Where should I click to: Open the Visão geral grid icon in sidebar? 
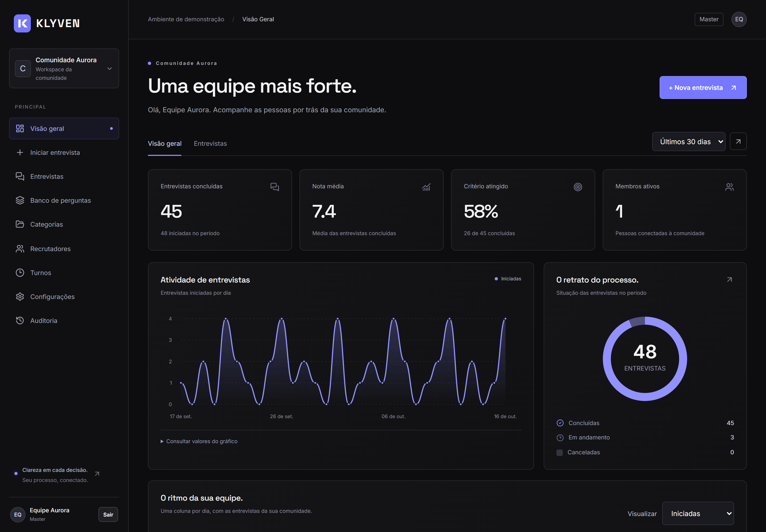20,129
